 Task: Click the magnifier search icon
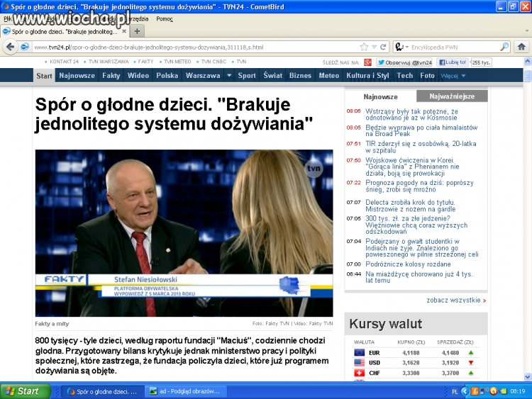(x=504, y=47)
